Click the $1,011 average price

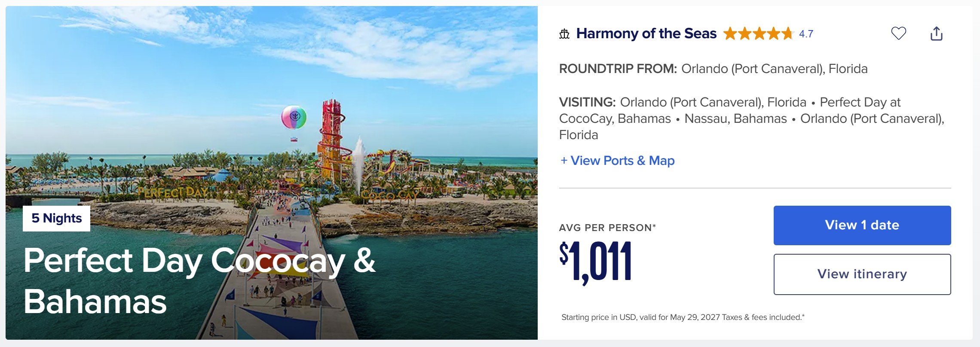click(x=596, y=262)
